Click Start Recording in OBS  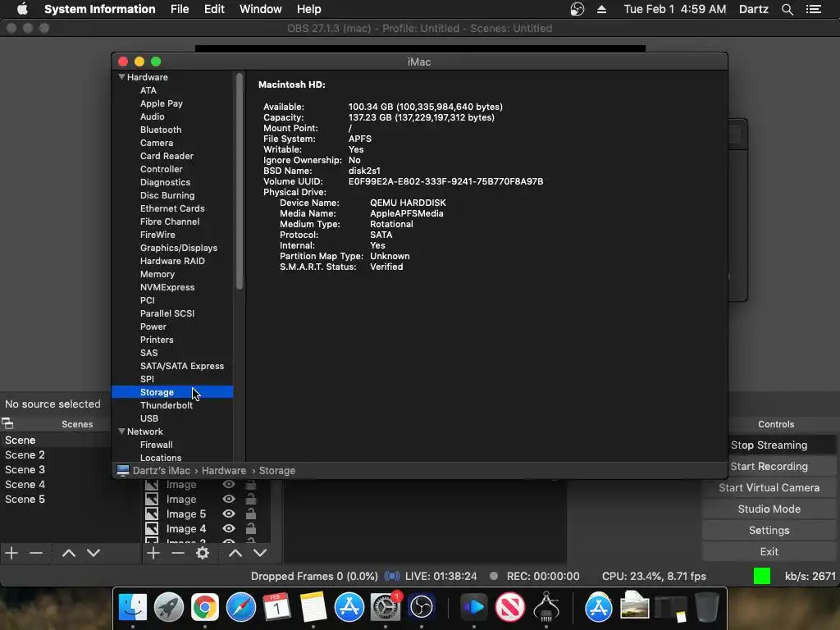(769, 466)
